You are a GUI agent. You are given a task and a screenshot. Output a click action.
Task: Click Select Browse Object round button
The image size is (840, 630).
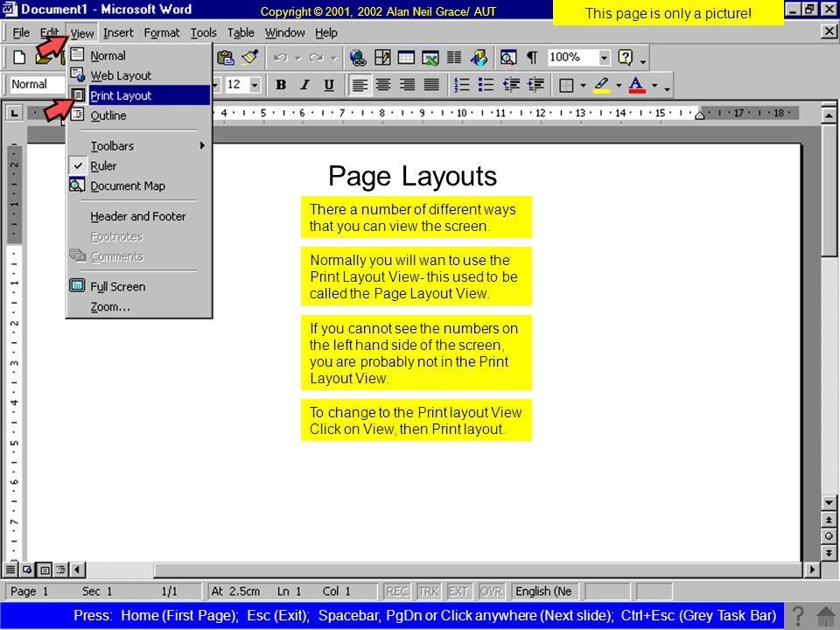pyautogui.click(x=829, y=536)
